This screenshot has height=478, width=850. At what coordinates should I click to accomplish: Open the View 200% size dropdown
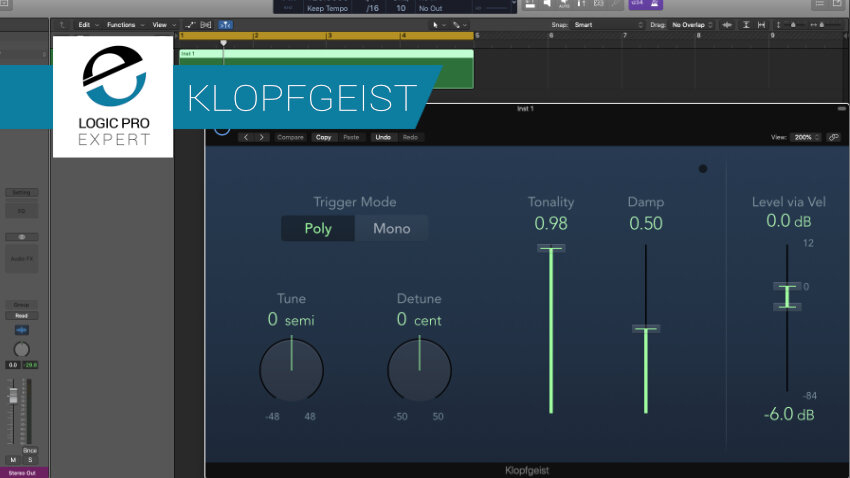pos(806,137)
